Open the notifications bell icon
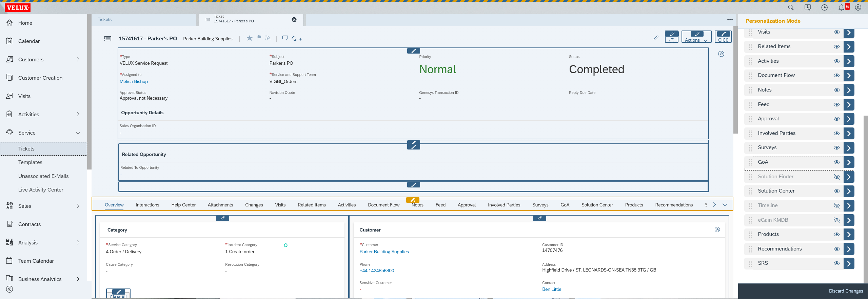The height and width of the screenshot is (299, 868). pyautogui.click(x=841, y=7)
